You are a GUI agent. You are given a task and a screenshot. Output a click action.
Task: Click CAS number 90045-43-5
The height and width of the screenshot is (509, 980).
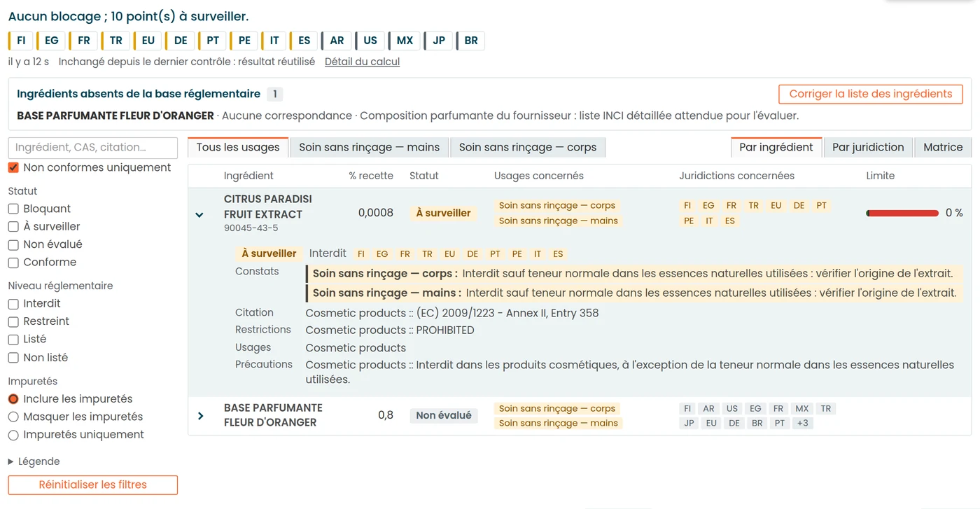coord(251,228)
